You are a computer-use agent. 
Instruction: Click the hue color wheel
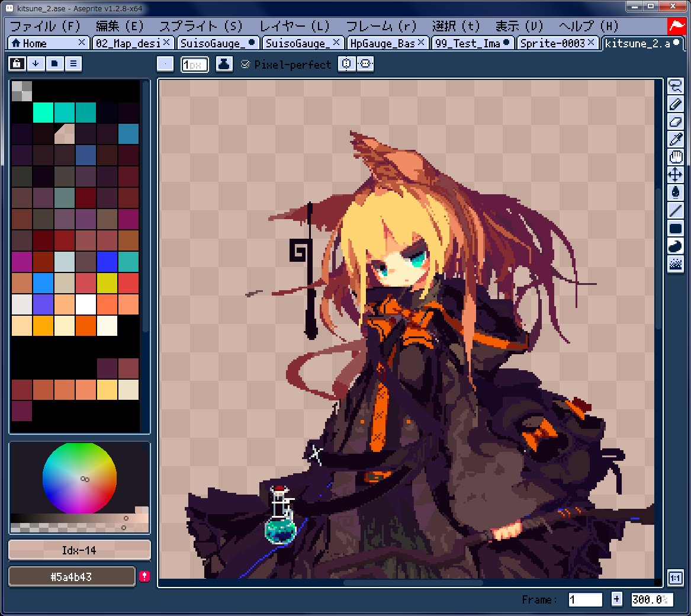[79, 479]
